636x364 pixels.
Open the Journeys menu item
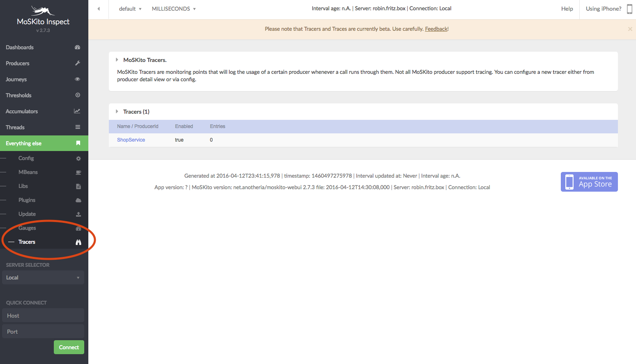[x=44, y=79]
